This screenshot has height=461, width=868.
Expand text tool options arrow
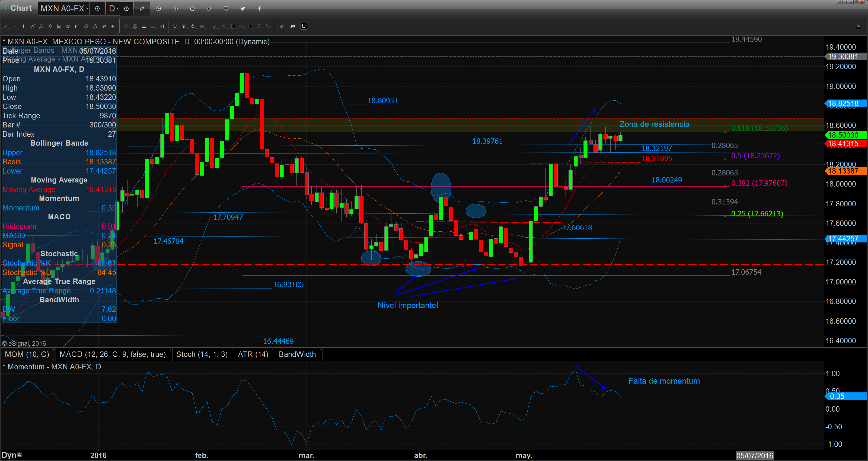point(179,28)
